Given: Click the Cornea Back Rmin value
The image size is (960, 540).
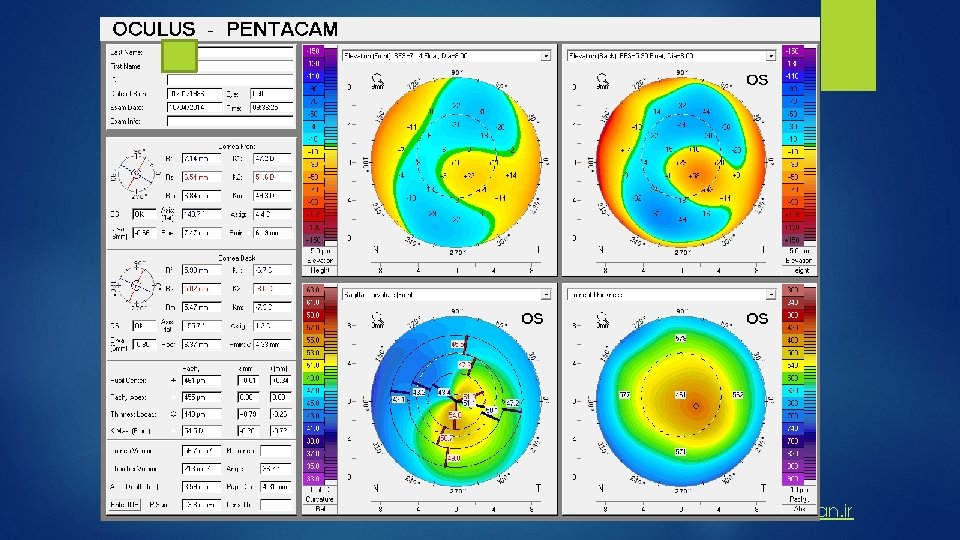Looking at the screenshot, I should point(272,345).
